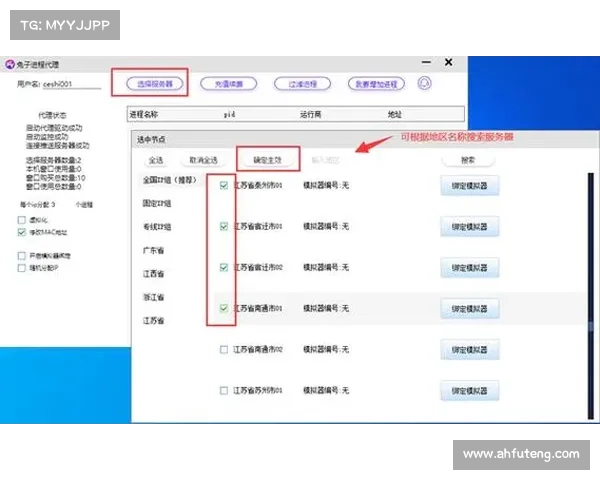Bind emulator for 江苏省泰州市01
The height and width of the screenshot is (480, 600).
point(470,186)
